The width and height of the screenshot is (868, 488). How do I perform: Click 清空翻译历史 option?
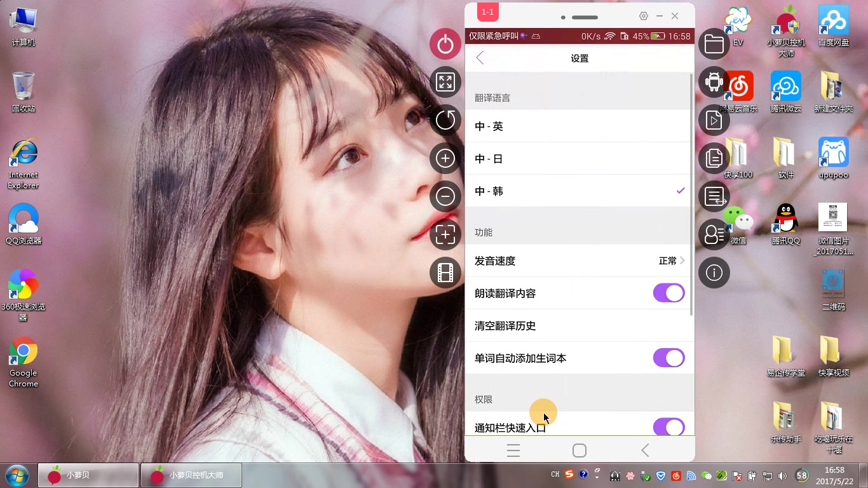tap(580, 325)
